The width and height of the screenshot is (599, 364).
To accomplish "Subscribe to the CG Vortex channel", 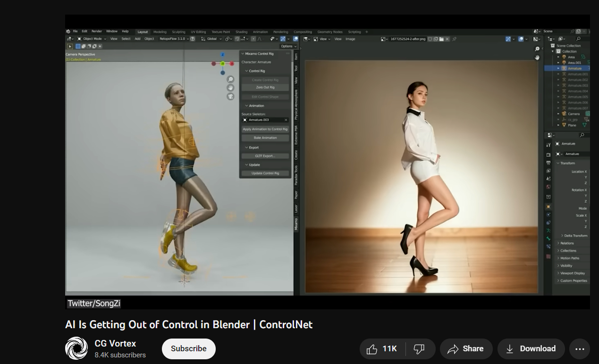I will point(188,349).
